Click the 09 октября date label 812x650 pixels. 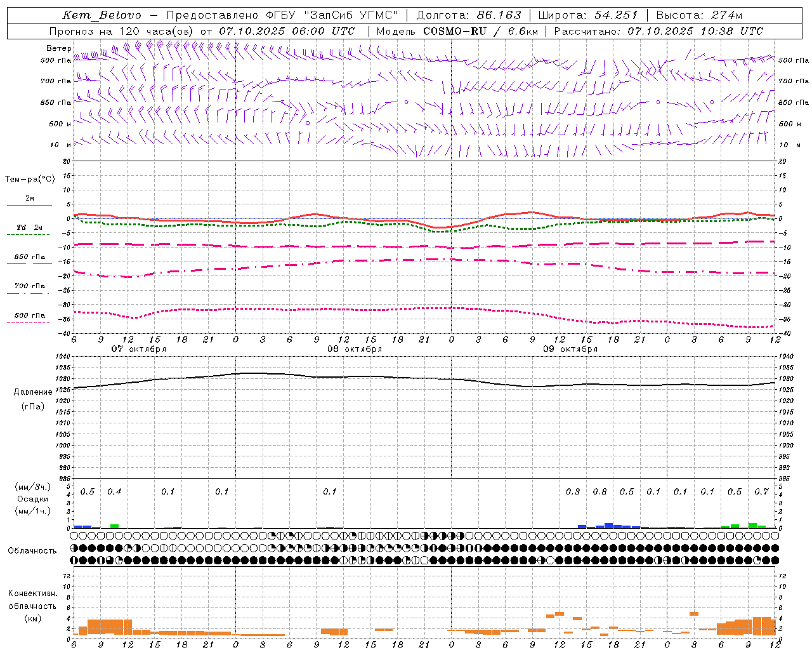tap(570, 349)
